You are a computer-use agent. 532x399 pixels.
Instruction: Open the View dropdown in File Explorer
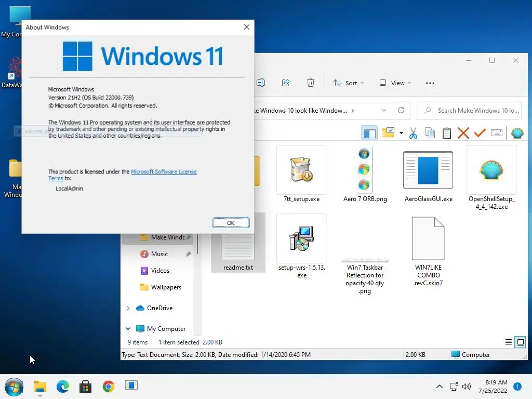coord(395,83)
